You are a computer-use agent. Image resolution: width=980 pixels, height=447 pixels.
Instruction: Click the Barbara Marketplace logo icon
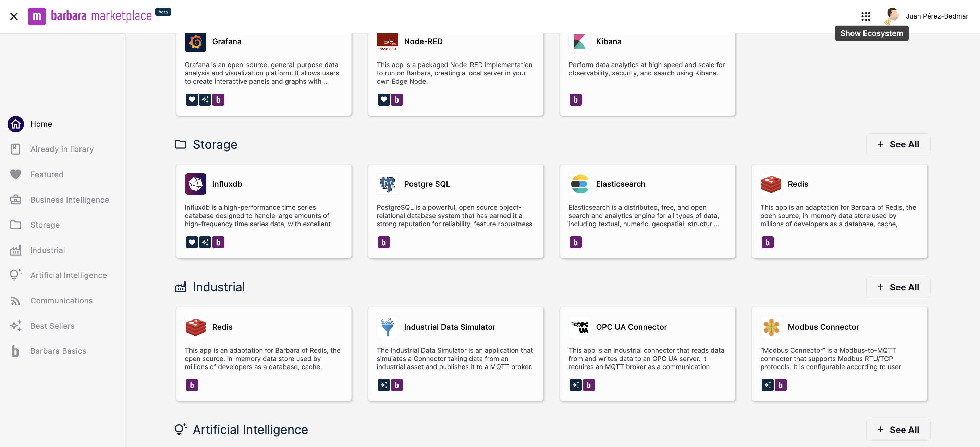(x=37, y=16)
